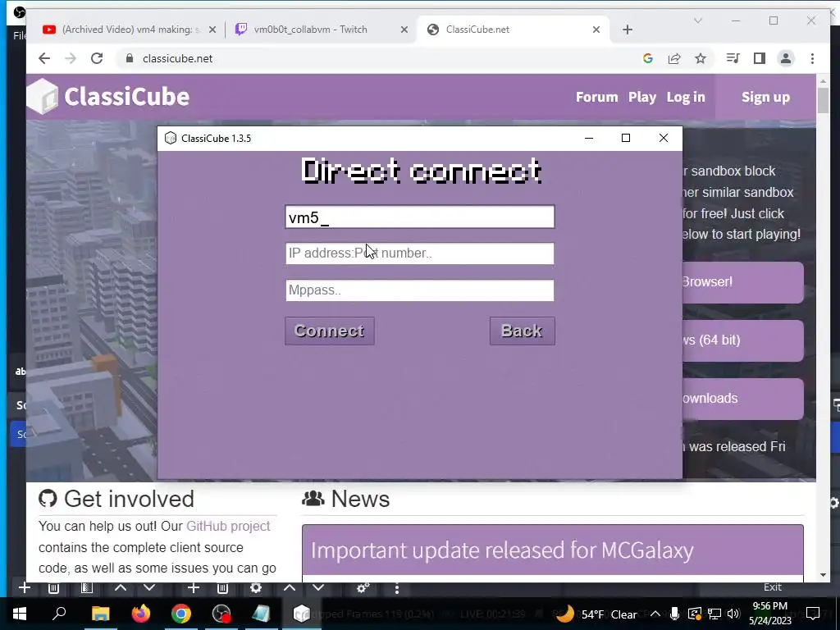Image resolution: width=840 pixels, height=630 pixels.
Task: Click the Chrome page vertical scrollbar thumb
Action: pyautogui.click(x=823, y=100)
